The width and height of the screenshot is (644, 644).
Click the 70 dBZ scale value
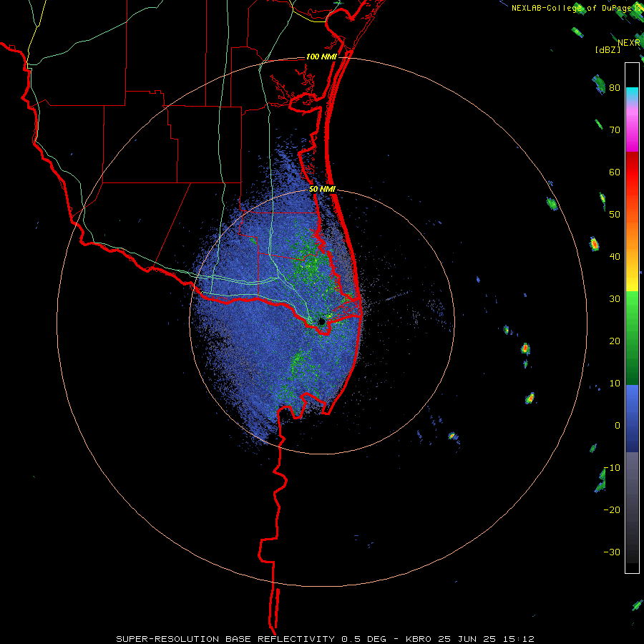(615, 130)
